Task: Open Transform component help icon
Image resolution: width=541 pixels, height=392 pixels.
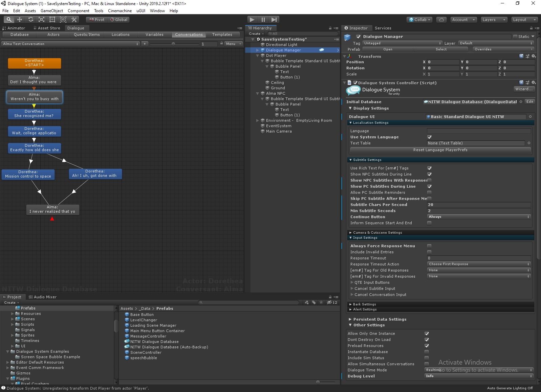Action: coord(521,56)
